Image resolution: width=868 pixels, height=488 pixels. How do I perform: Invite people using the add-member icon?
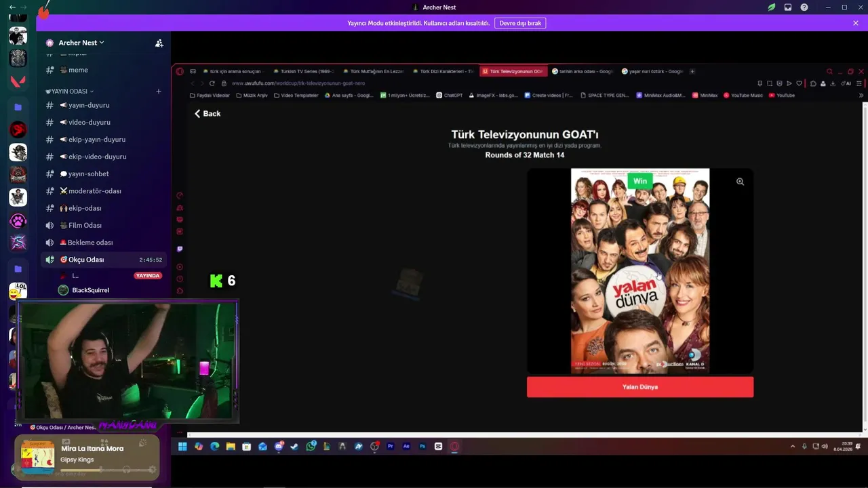159,43
